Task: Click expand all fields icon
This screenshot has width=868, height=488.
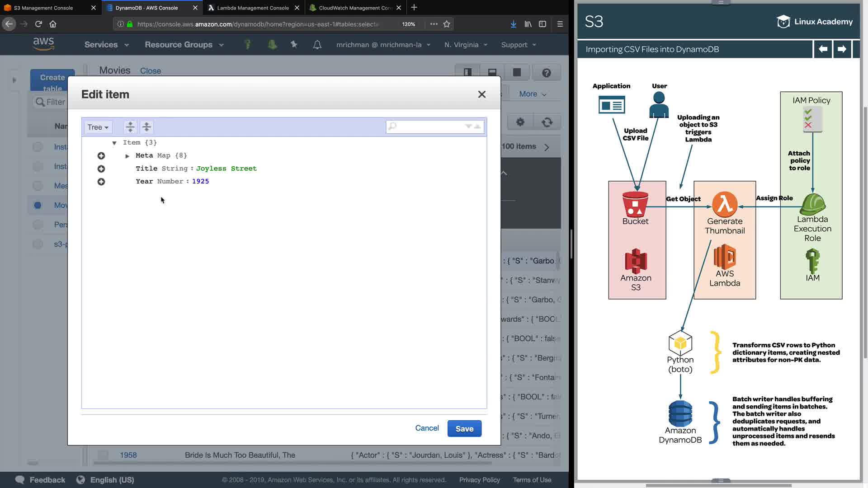Action: click(x=130, y=127)
